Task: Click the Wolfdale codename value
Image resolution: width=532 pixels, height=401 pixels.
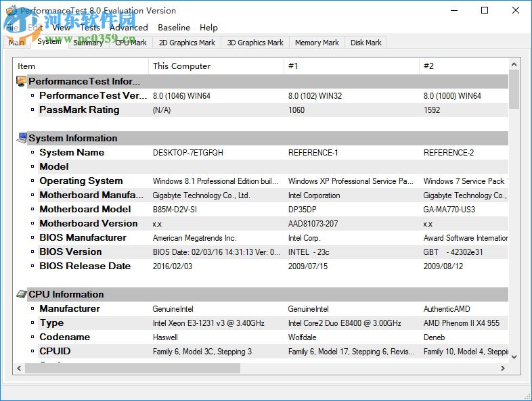Action: coord(302,337)
